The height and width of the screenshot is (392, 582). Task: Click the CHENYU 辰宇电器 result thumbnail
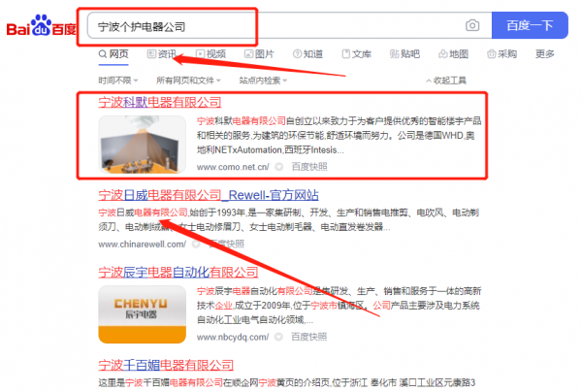point(143,314)
